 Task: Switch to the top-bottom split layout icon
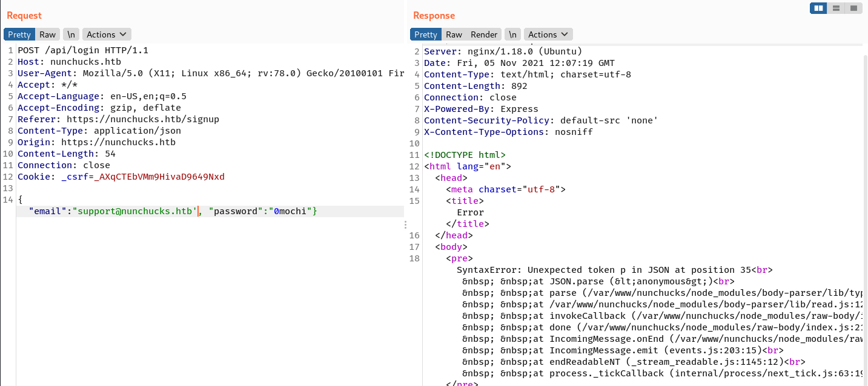836,8
